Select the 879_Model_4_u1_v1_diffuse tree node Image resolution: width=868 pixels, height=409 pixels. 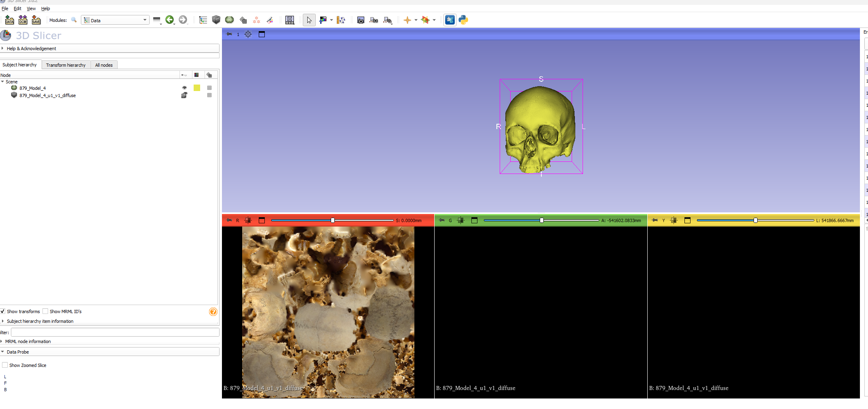pyautogui.click(x=47, y=95)
